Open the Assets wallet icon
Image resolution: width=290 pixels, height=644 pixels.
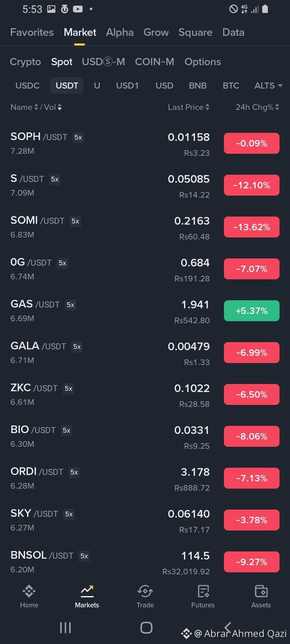(261, 591)
